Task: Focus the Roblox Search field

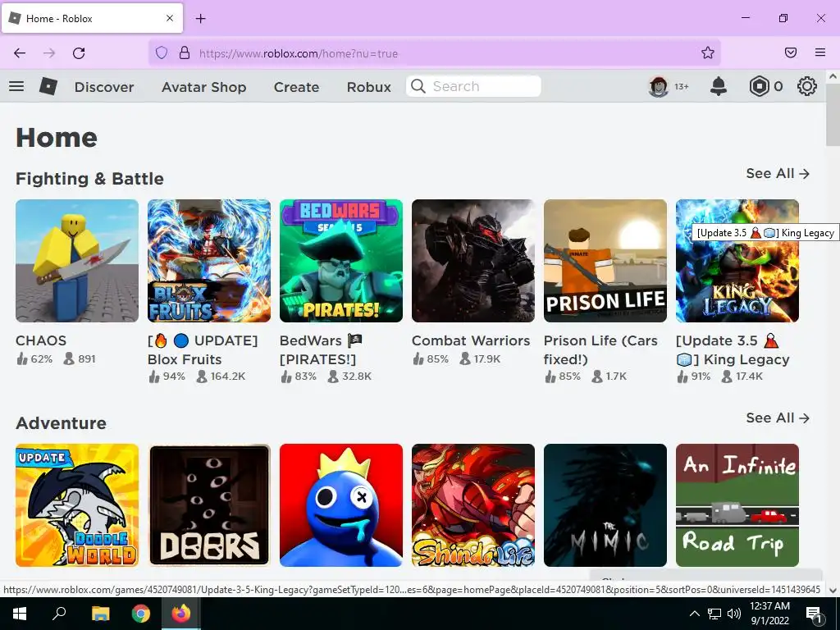Action: tap(473, 86)
